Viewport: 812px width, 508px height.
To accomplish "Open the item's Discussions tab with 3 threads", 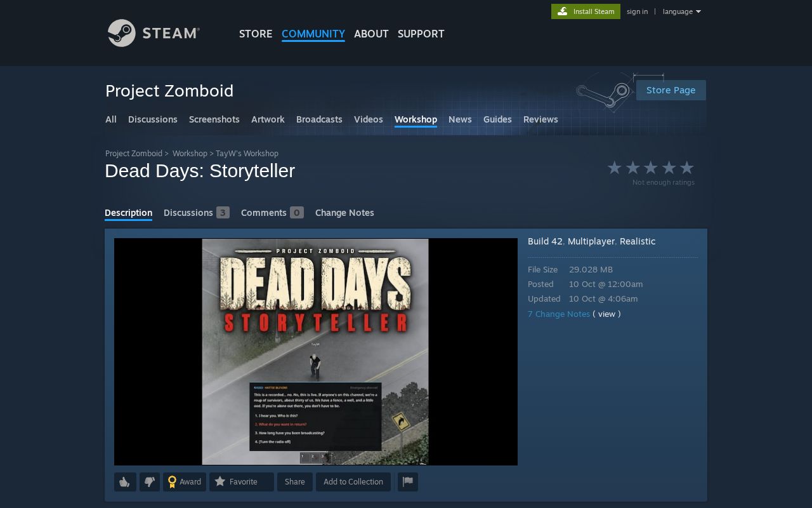I will (197, 213).
